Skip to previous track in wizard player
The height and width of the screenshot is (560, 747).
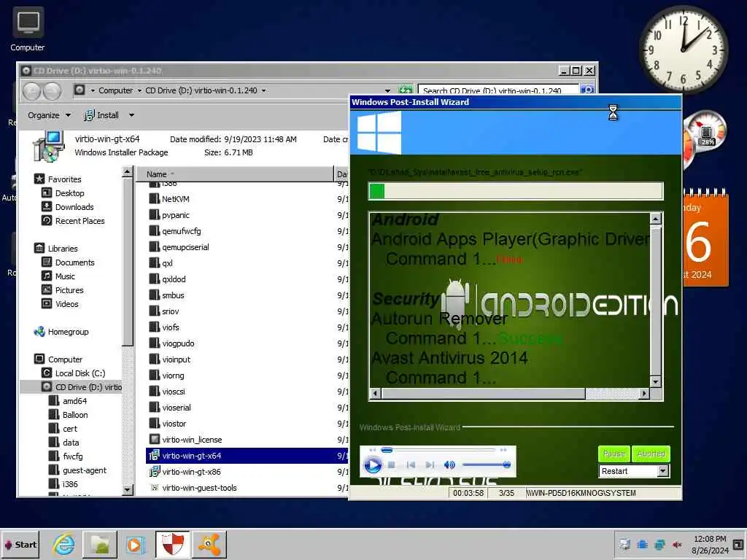point(411,464)
